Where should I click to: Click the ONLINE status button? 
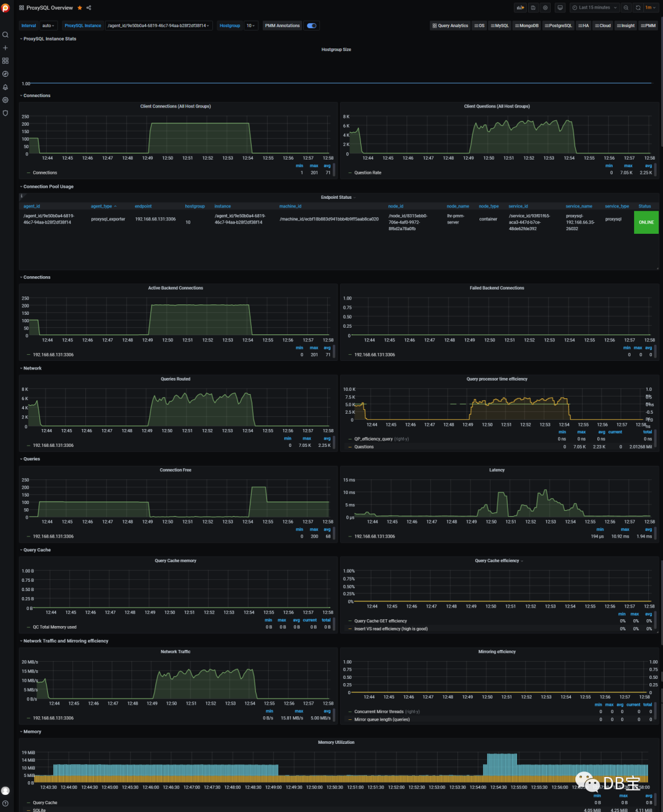pos(646,222)
